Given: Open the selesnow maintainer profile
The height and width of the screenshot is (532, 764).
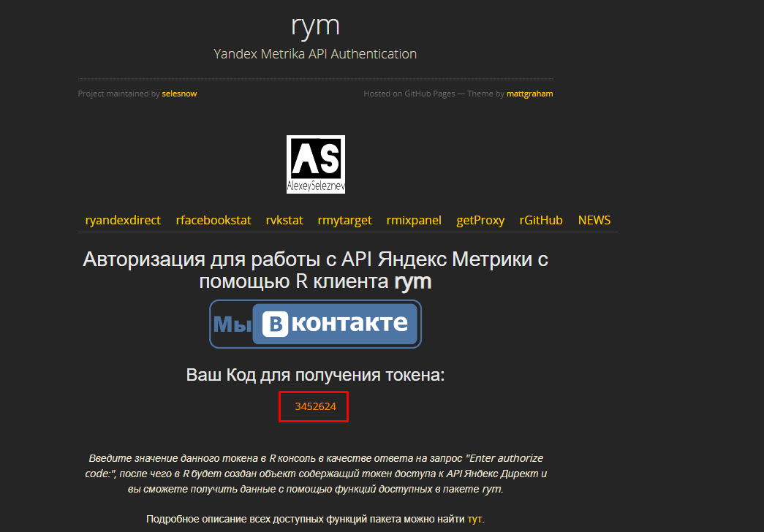Looking at the screenshot, I should (x=179, y=94).
